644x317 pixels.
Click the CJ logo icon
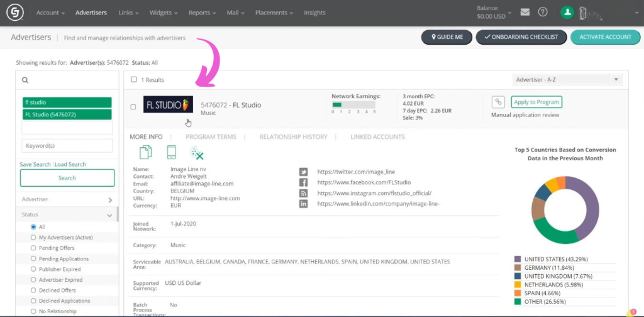[x=14, y=13]
